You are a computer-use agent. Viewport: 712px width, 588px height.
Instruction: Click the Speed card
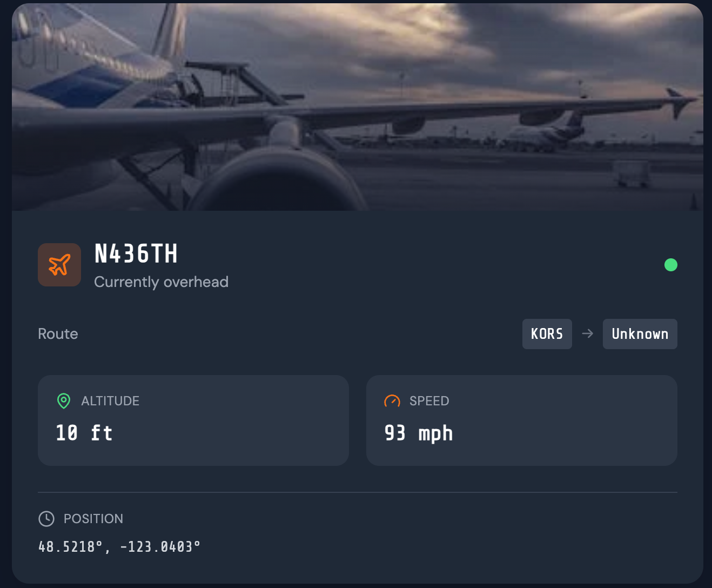522,420
